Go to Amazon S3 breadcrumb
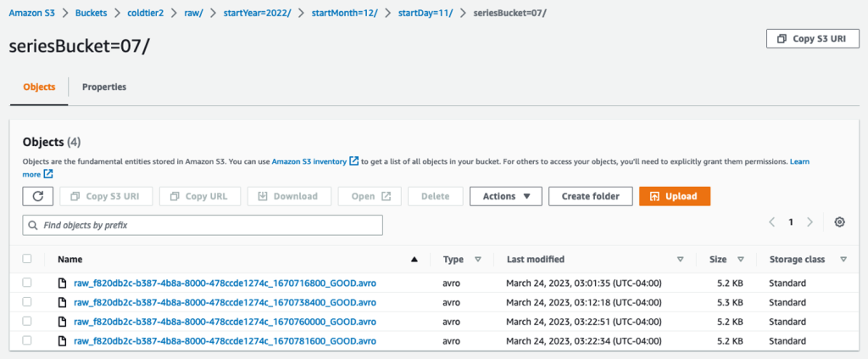 pos(31,14)
